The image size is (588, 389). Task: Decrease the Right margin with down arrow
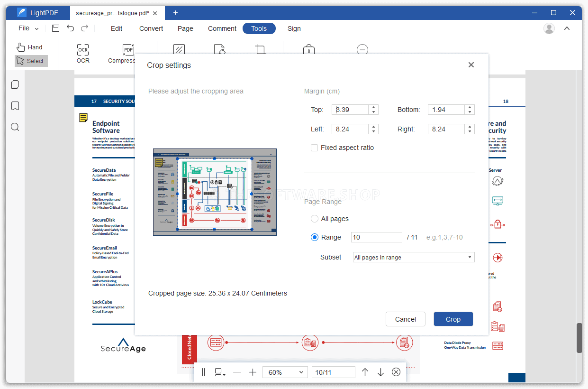tap(470, 131)
